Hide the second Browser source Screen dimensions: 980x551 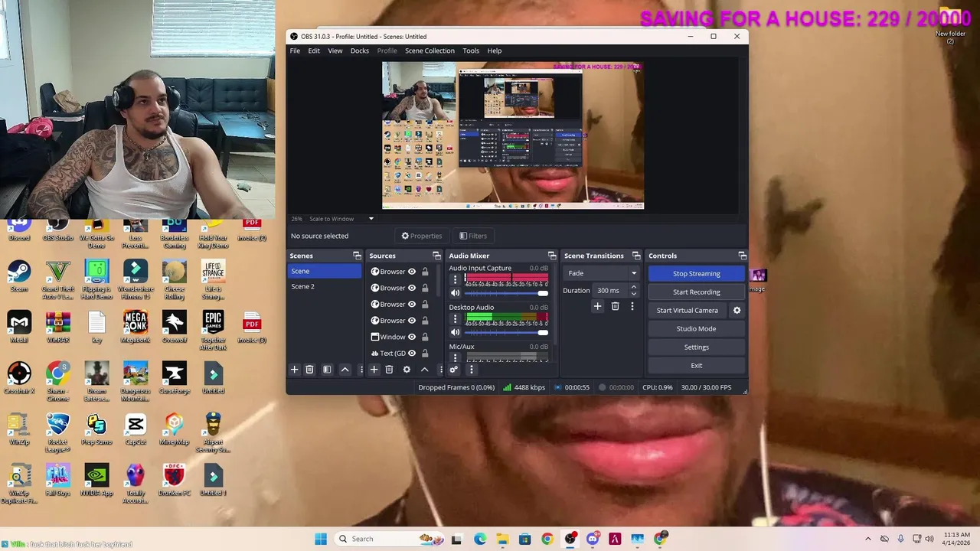[412, 288]
